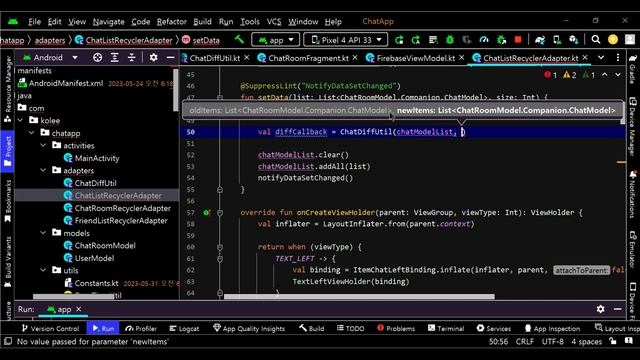Close the app tab in Run panel

click(x=79, y=309)
